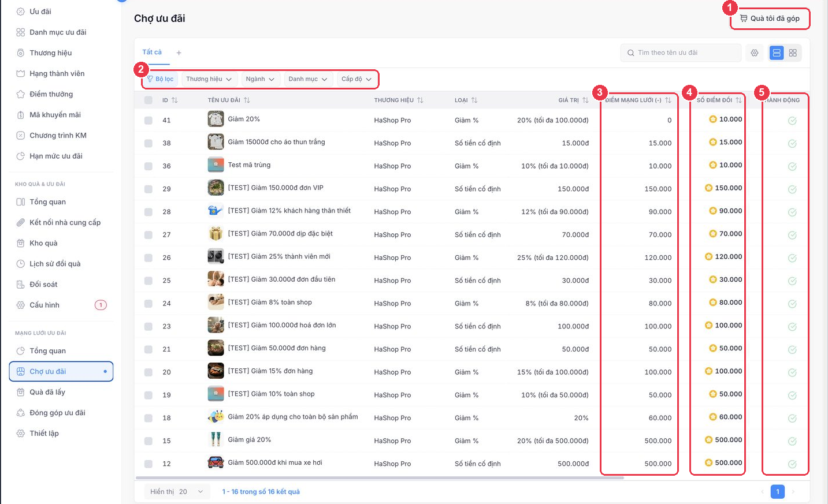Check the select-all header checkbox

(x=148, y=100)
